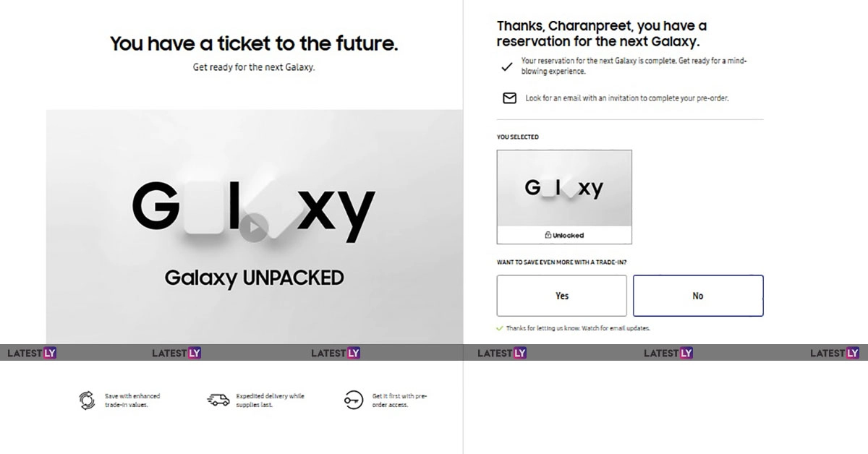The width and height of the screenshot is (868, 454).
Task: Select No for trade-in
Action: 698,296
